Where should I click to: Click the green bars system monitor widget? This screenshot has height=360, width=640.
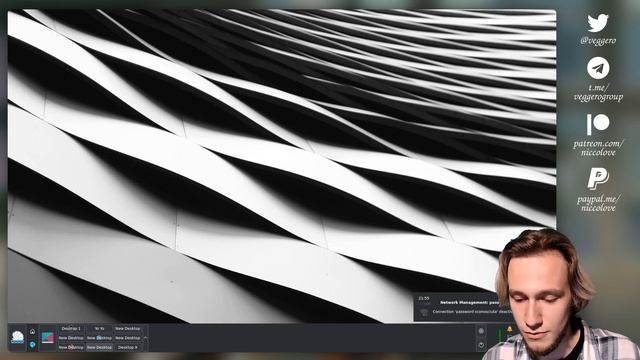click(500, 336)
